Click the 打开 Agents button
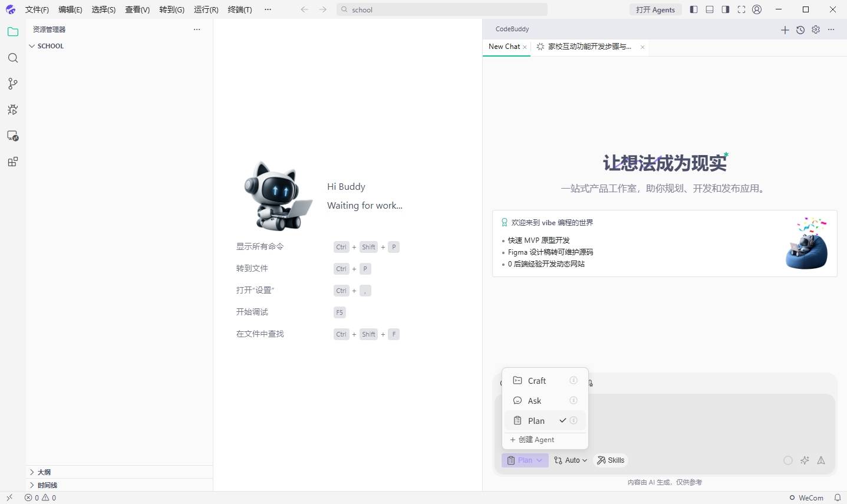Image resolution: width=847 pixels, height=504 pixels. pos(655,9)
